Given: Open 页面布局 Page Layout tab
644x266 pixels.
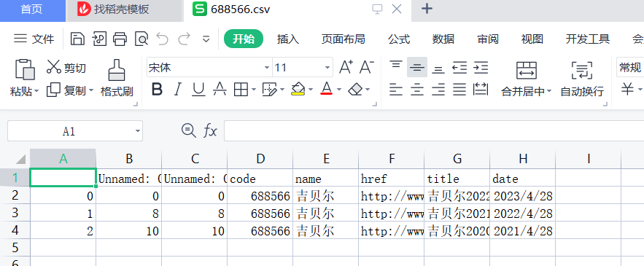Looking at the screenshot, I should click(x=343, y=39).
